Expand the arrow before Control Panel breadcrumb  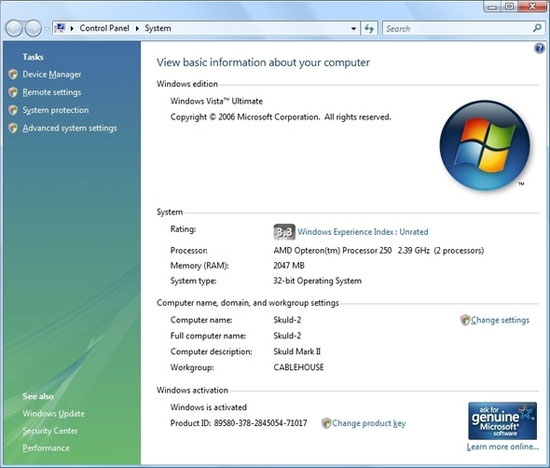(72, 28)
